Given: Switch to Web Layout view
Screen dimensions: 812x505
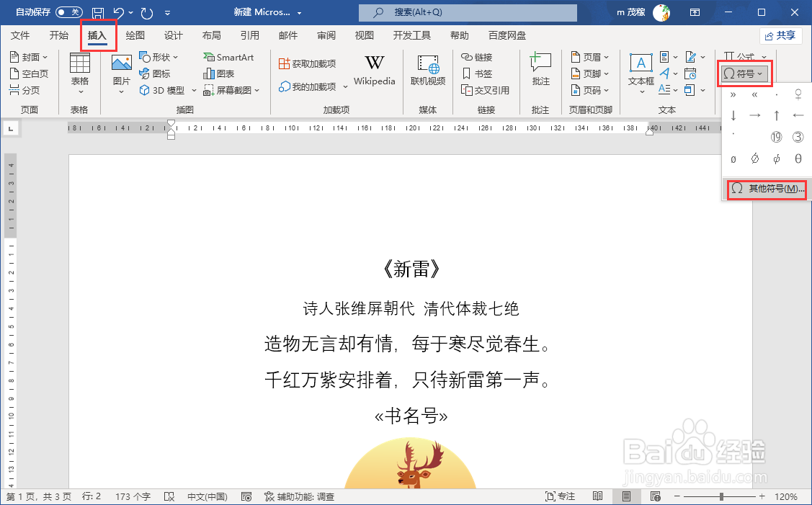Looking at the screenshot, I should pos(656,496).
